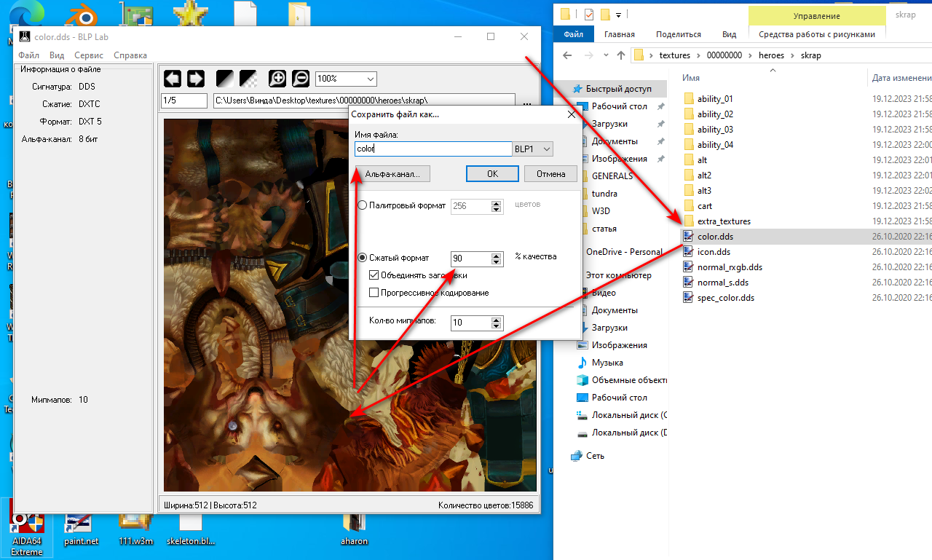Image resolution: width=932 pixels, height=560 pixels.
Task: Enable Прогрессивное кодирование checkbox
Action: point(374,293)
